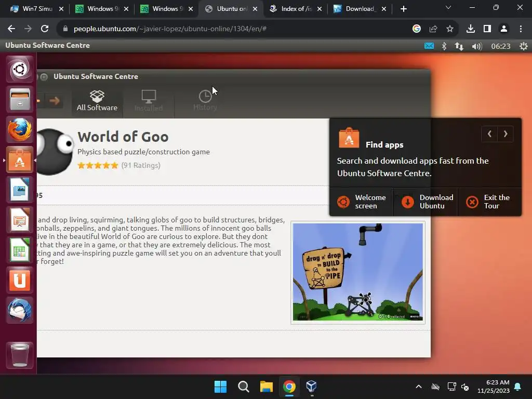Open the Windows Start menu
Viewport: 532px width, 399px height.
[220, 387]
